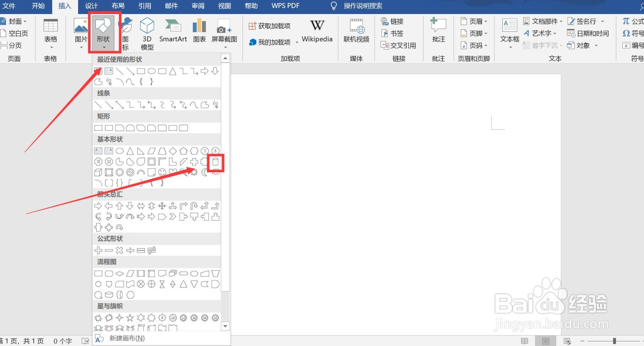This screenshot has width=644, height=346.
Task: Switch to the 视图 tab
Action: point(224,6)
